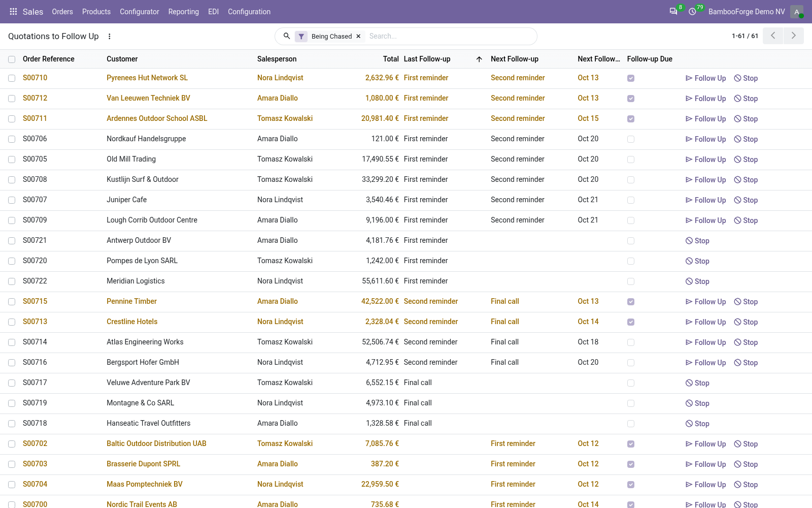
Task: Open the apps grid menu icon
Action: [14, 11]
